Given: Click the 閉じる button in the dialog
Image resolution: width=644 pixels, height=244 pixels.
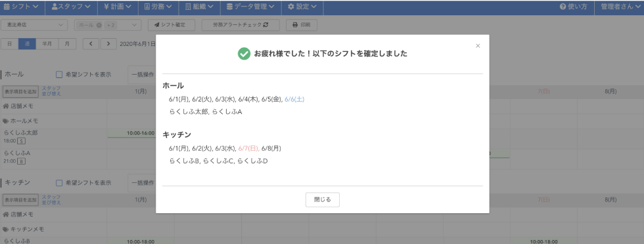Looking at the screenshot, I should point(323,199).
